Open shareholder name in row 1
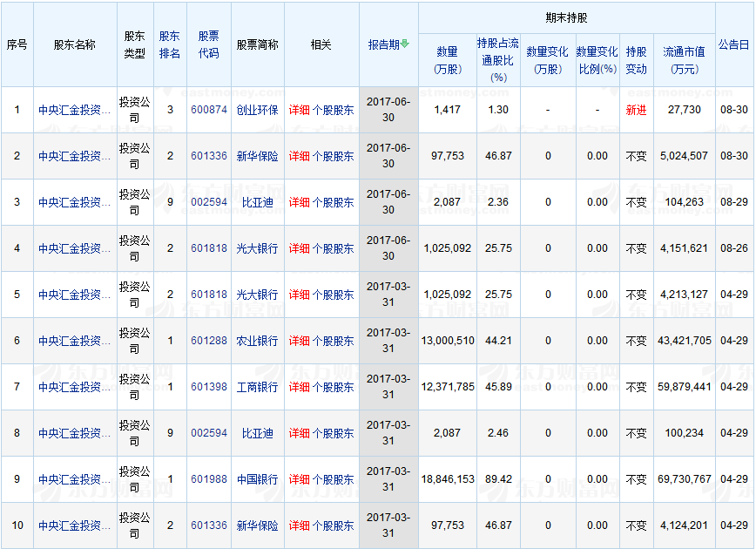Screen dimensions: 756x549 click(74, 110)
